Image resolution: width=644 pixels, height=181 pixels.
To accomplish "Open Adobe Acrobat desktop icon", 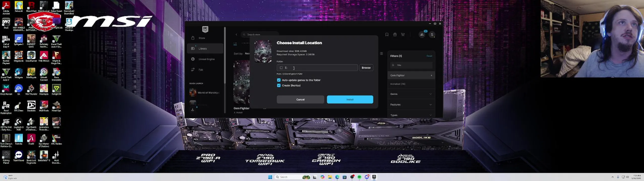I will coord(6,8).
